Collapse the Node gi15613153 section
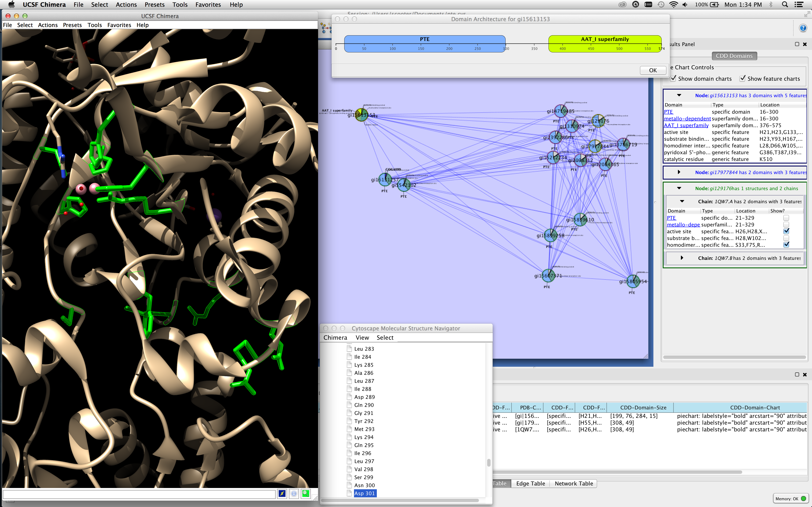The image size is (812, 507). 679,95
